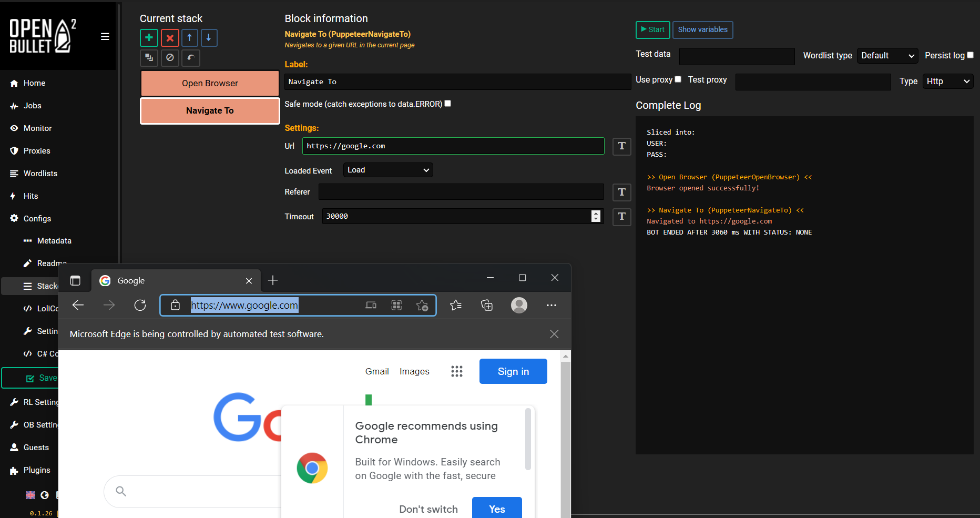Screen dimensions: 980x518
Task: Go back in the Edge browser window
Action: coord(78,305)
